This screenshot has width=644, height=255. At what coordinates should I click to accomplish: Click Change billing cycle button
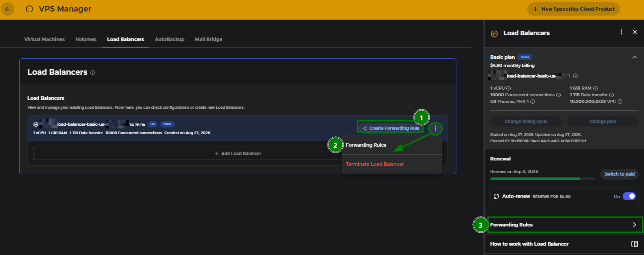[x=526, y=121]
